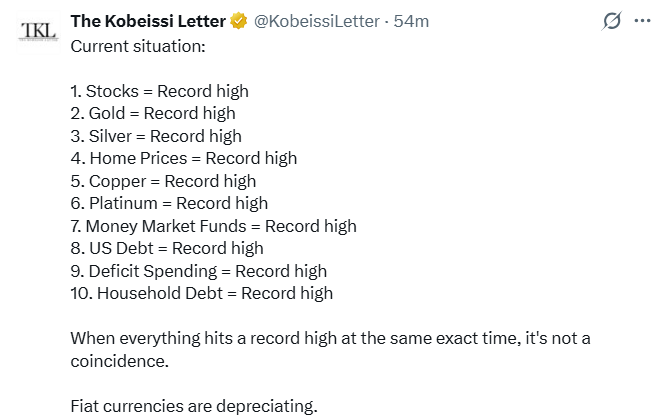Open The Kobeissi Letter profile name
Screen dimensions: 666x418
coord(148,21)
